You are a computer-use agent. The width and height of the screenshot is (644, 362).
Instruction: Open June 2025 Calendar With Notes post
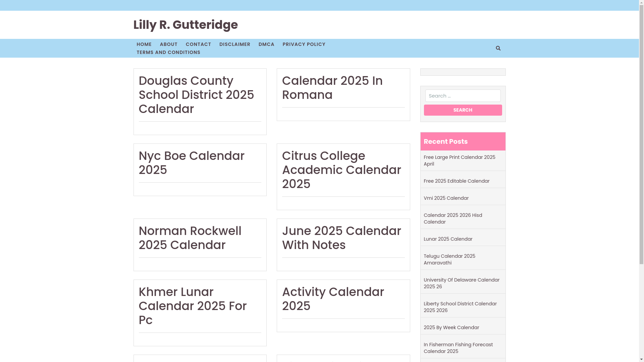[x=341, y=238]
